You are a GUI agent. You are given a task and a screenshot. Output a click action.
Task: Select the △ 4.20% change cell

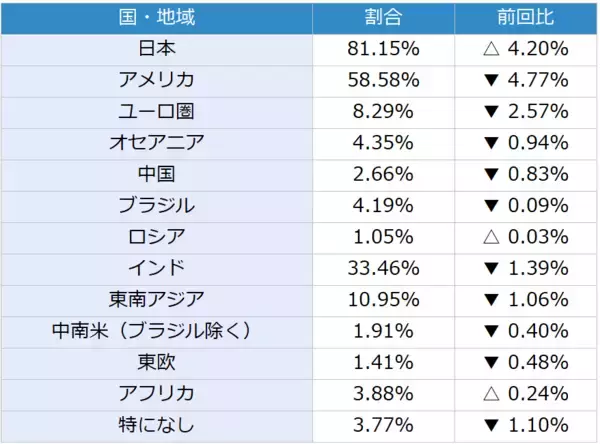(525, 48)
